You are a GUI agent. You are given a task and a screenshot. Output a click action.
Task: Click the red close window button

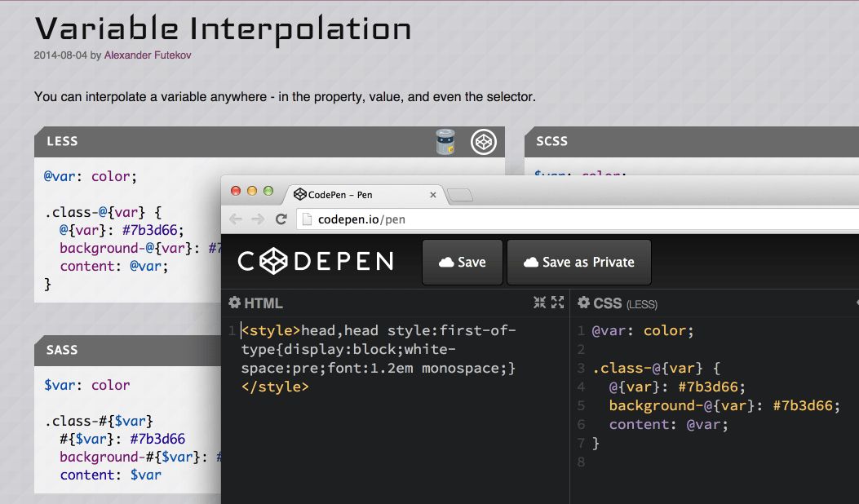click(x=236, y=191)
